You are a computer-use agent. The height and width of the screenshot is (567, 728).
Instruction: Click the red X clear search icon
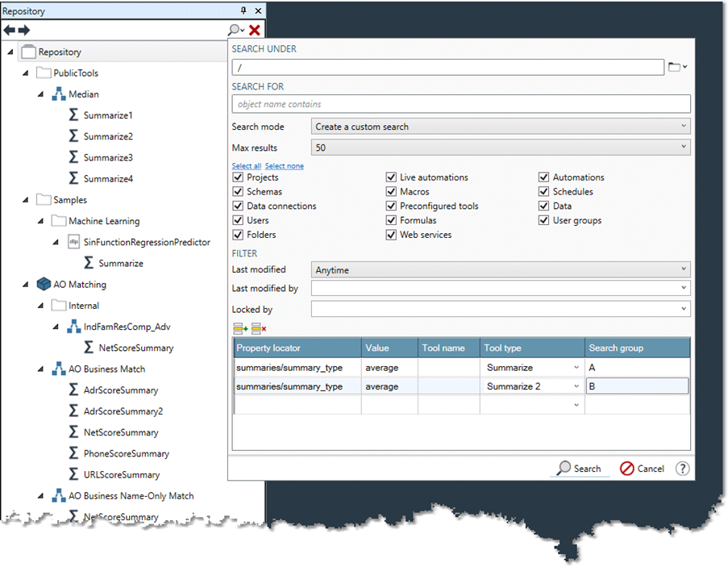click(x=255, y=30)
